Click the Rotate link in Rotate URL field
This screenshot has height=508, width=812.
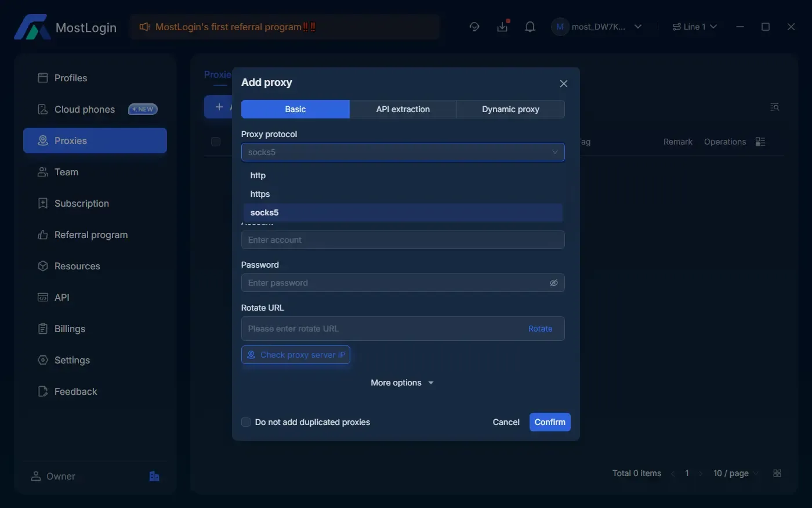click(540, 328)
